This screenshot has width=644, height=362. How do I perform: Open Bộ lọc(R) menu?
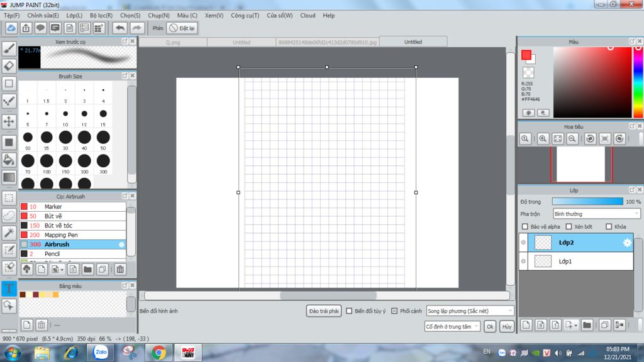pos(101,15)
